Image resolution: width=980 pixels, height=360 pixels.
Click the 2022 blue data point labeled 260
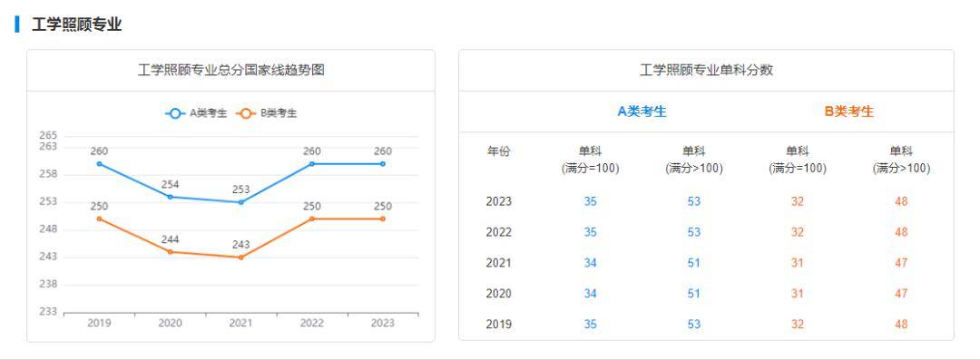coord(312,164)
